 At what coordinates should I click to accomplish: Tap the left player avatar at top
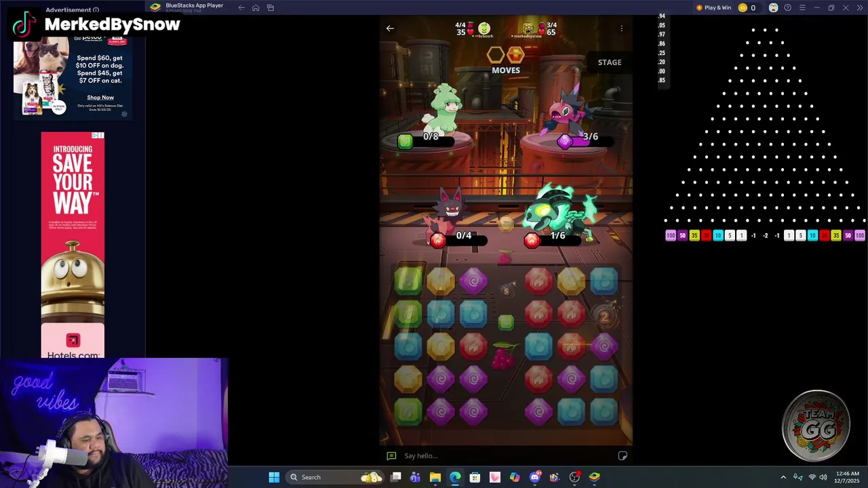484,28
